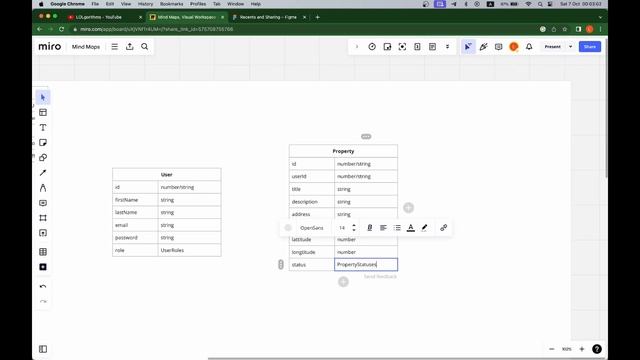Screen dimensions: 640x360
Task: Open the reactions party popper icon
Action: [x=484, y=47]
